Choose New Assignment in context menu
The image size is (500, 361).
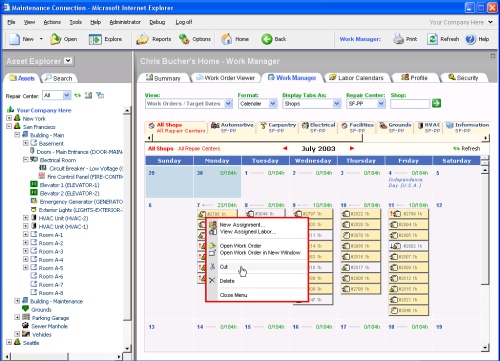click(x=242, y=225)
